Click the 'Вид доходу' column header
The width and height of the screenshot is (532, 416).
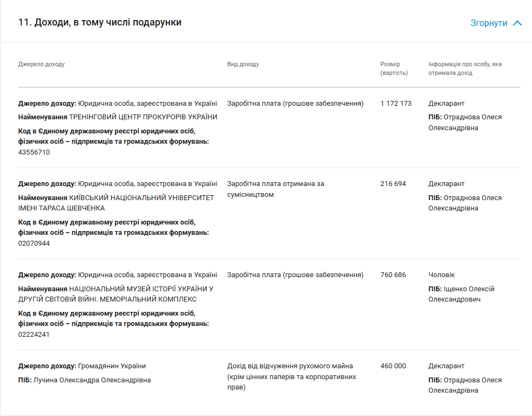[x=243, y=64]
